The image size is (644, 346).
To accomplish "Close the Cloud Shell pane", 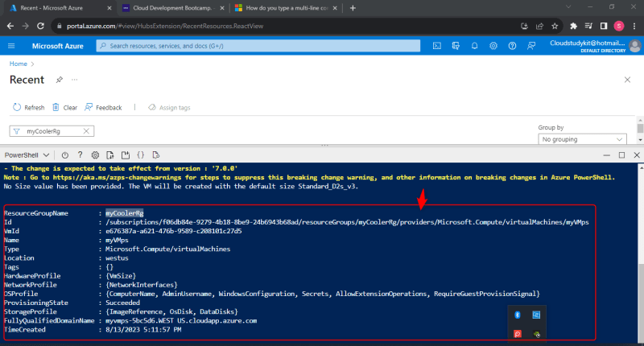I will click(637, 155).
